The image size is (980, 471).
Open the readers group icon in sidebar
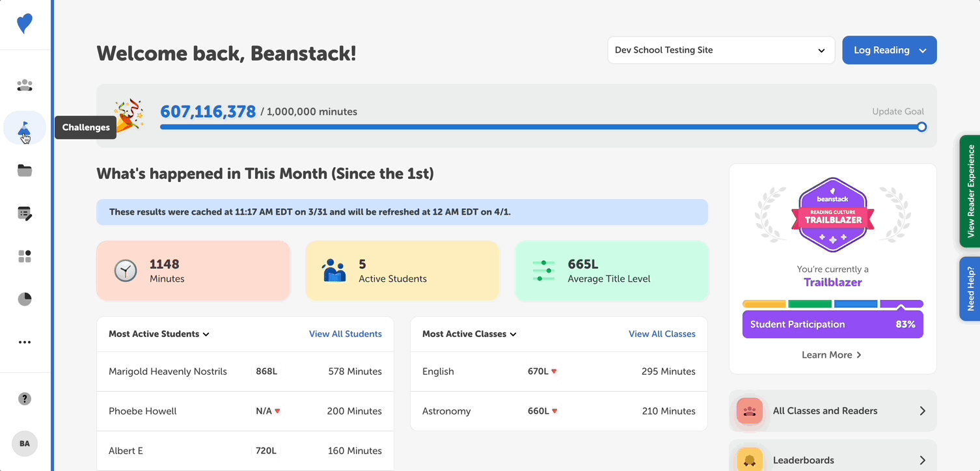point(25,85)
